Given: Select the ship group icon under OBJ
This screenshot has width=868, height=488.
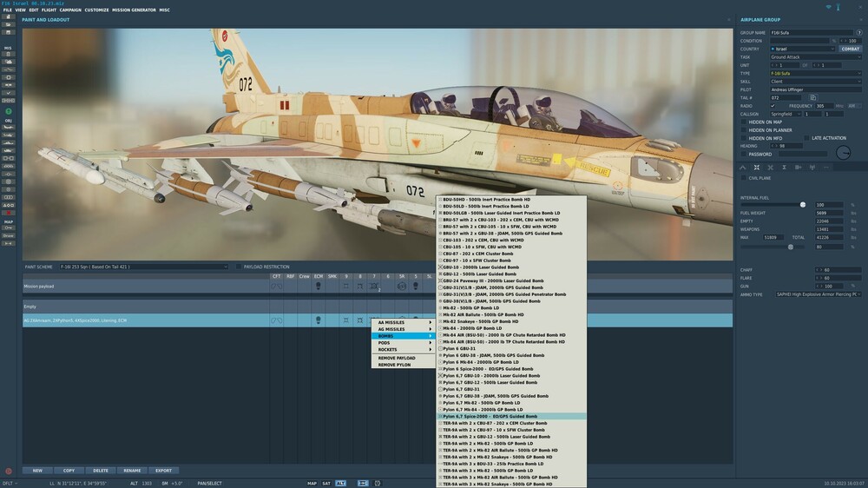Looking at the screenshot, I should click(8, 143).
